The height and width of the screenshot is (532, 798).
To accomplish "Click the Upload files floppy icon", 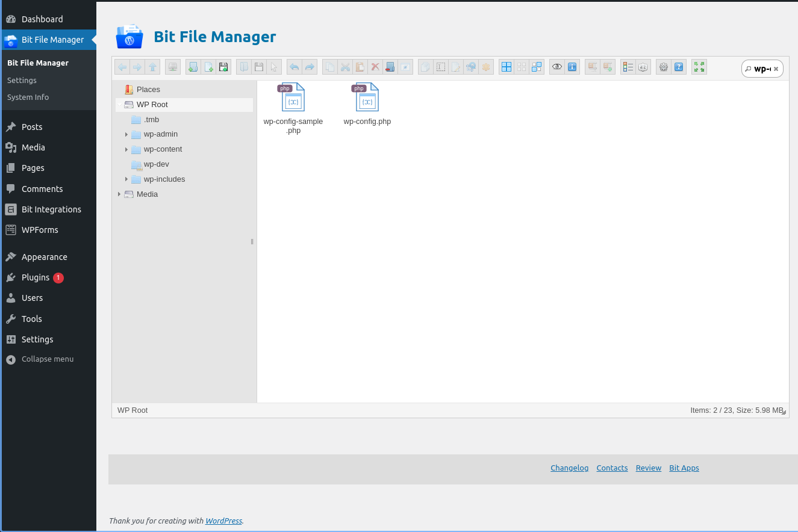I will 223,67.
